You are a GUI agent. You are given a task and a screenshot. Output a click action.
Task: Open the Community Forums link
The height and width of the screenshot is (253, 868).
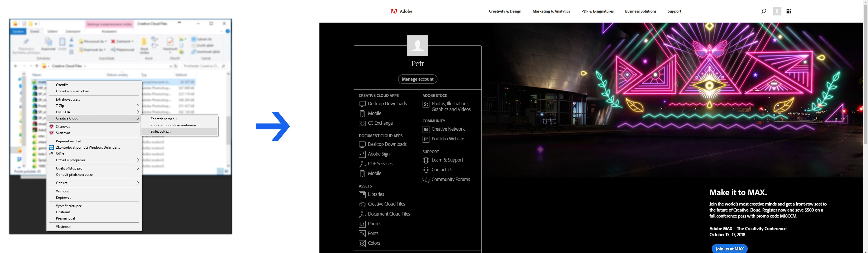[451, 180]
